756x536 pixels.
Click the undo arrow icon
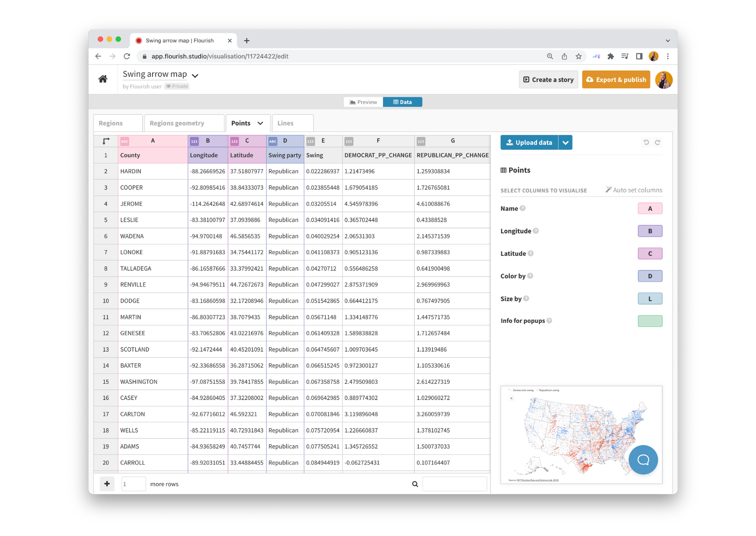click(646, 142)
